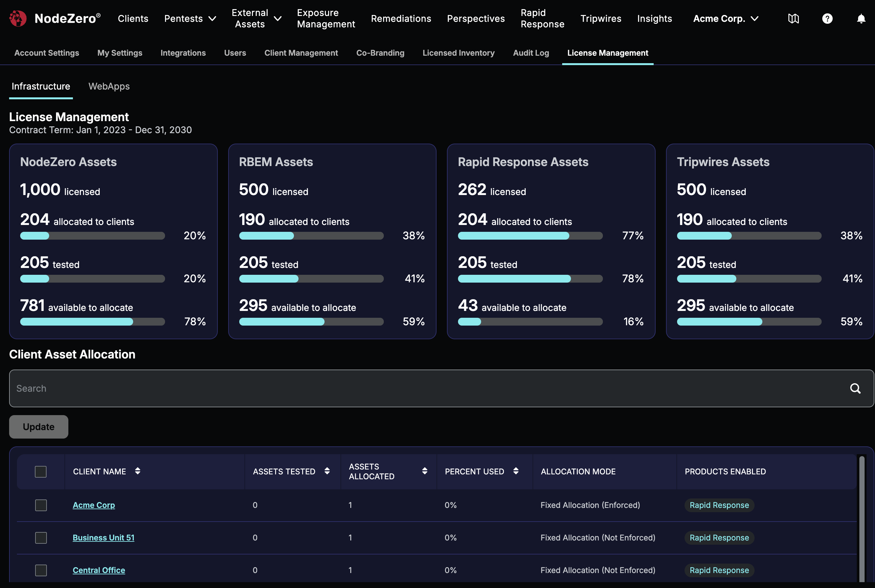Open Insights page

click(654, 18)
